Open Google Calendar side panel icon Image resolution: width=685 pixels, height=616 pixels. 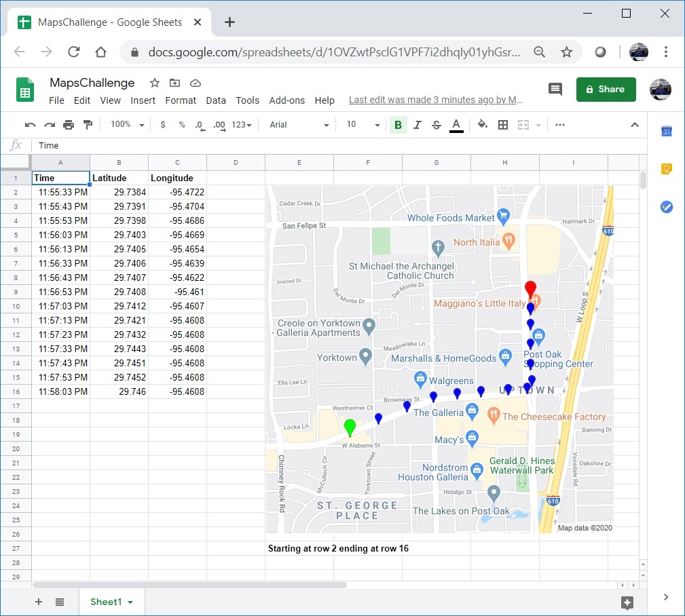(x=666, y=131)
